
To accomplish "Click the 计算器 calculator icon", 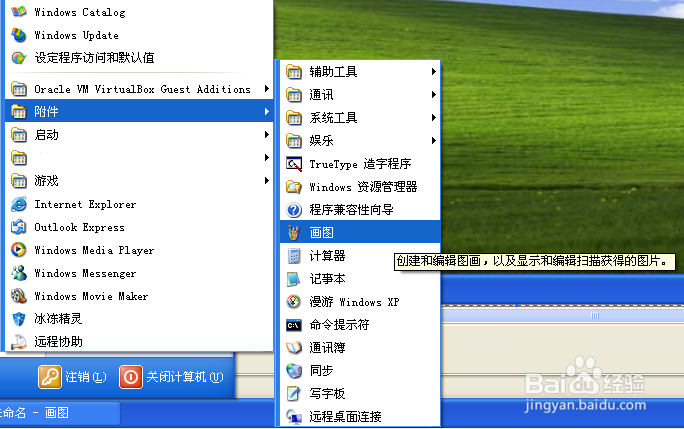I will pos(294,256).
